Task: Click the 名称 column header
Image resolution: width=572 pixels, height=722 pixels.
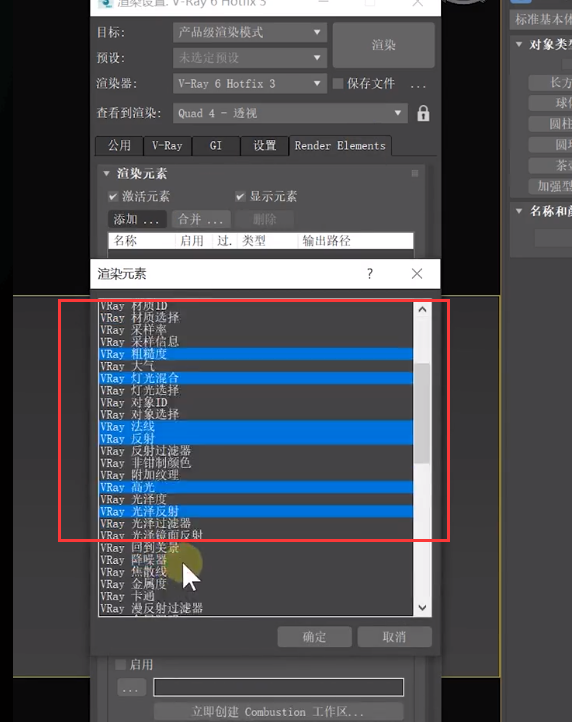Action: [141, 241]
